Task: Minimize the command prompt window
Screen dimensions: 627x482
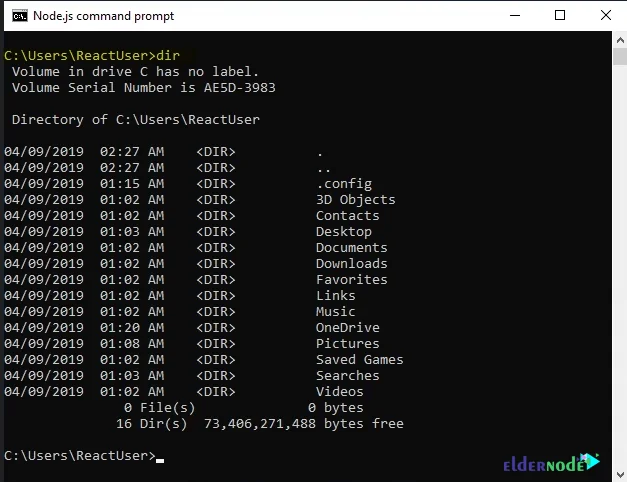Action: coord(514,15)
